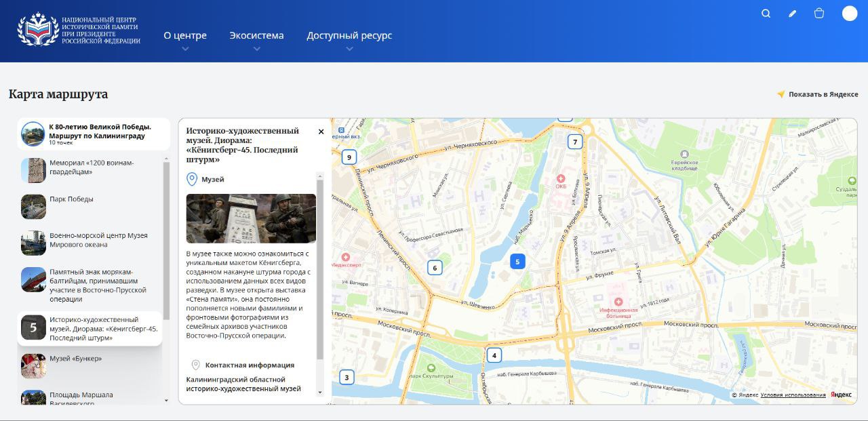The height and width of the screenshot is (421, 868).
Task: Click the National Center emblem logo
Action: click(x=38, y=31)
